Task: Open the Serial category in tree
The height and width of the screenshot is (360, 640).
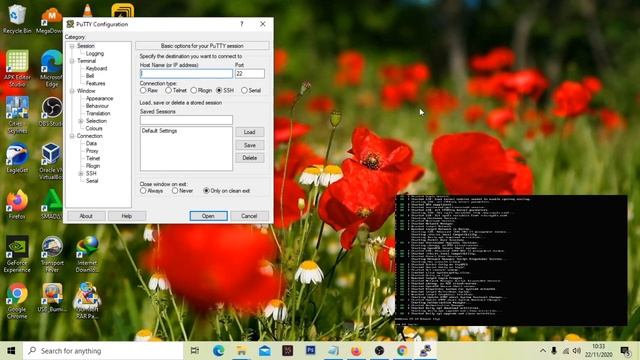Action: click(x=92, y=181)
